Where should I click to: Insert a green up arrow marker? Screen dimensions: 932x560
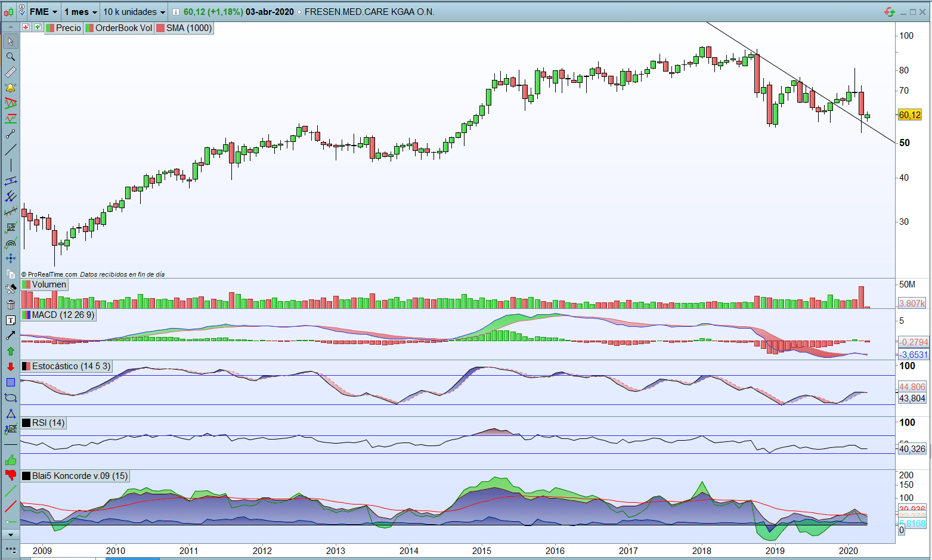coord(10,351)
